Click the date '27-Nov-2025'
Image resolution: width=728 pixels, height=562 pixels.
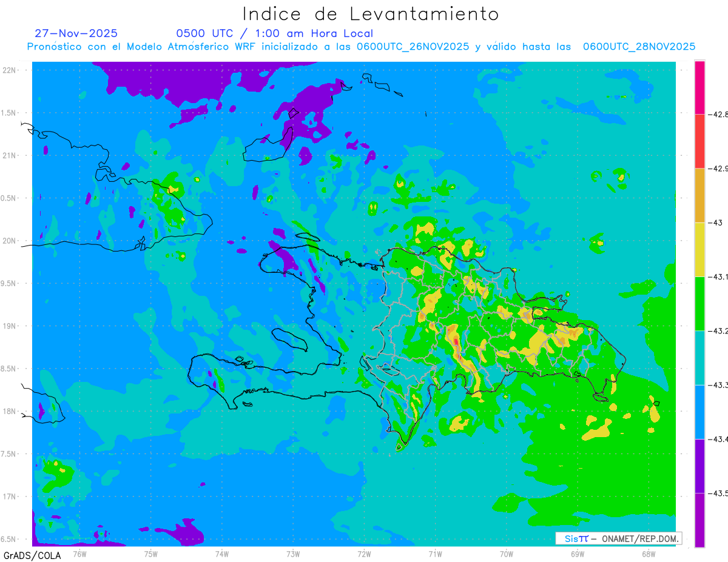[x=76, y=33]
